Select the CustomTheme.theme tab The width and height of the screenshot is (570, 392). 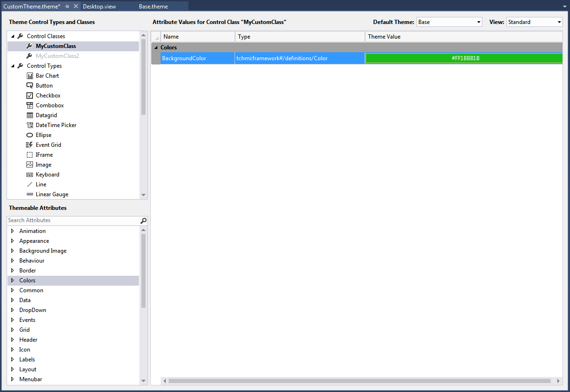(x=32, y=7)
